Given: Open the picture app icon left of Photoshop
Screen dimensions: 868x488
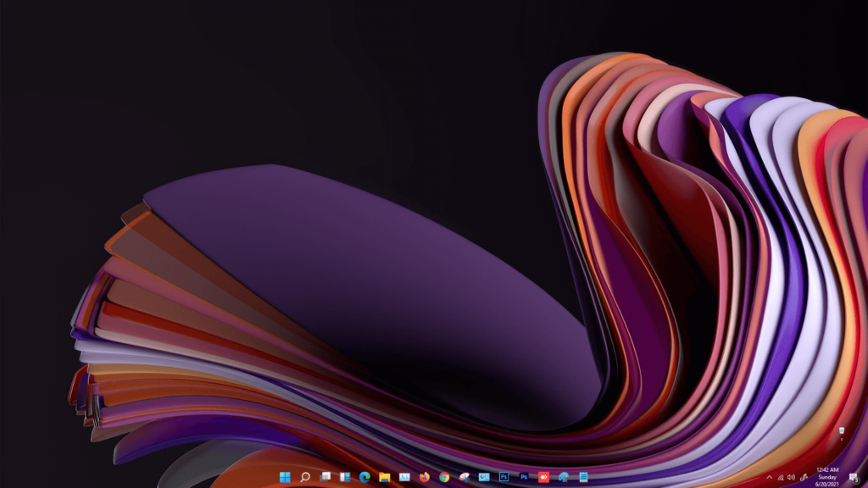Looking at the screenshot, I should coord(484,477).
